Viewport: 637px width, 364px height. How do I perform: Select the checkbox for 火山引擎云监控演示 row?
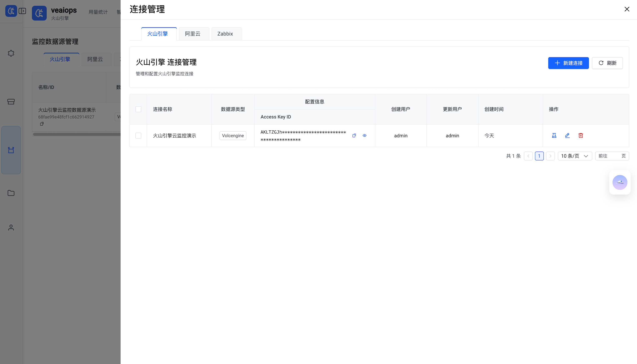(138, 136)
